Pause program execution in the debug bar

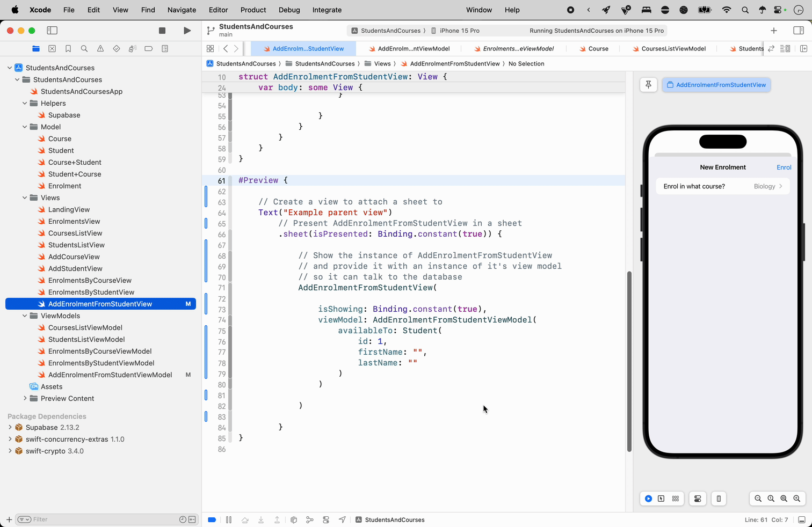(x=229, y=519)
